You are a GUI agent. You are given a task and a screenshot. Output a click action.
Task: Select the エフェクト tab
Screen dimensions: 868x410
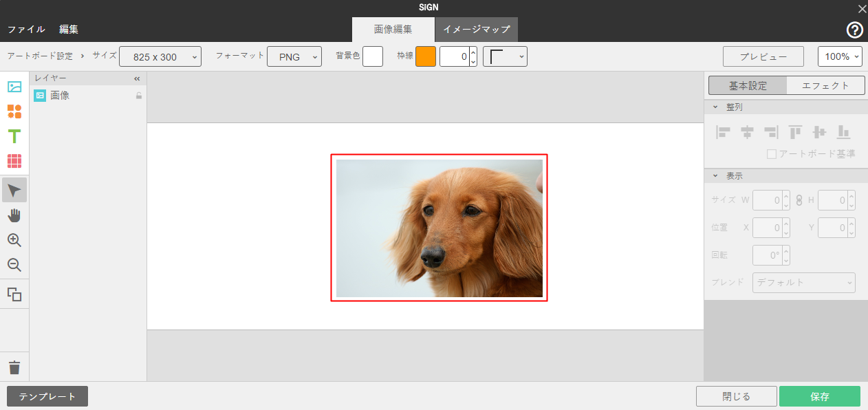pos(825,85)
